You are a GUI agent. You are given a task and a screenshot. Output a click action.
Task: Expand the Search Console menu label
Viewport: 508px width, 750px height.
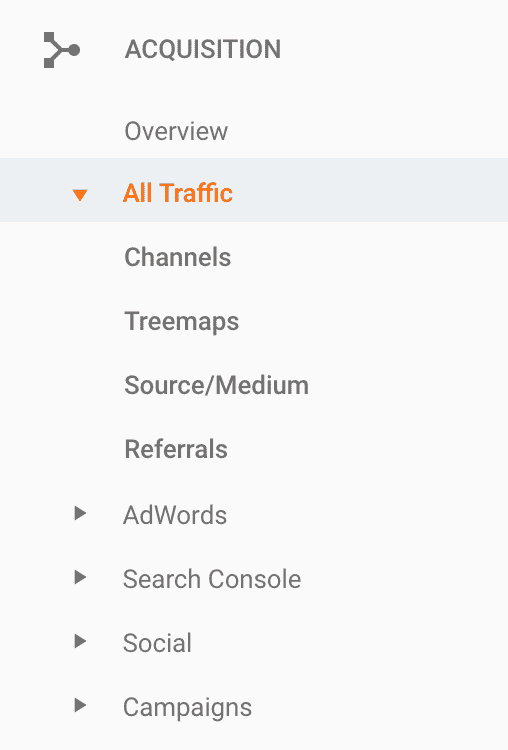click(212, 579)
